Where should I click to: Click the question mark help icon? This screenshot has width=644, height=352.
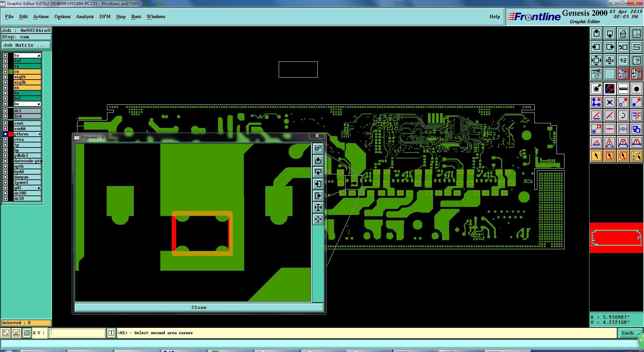[637, 60]
